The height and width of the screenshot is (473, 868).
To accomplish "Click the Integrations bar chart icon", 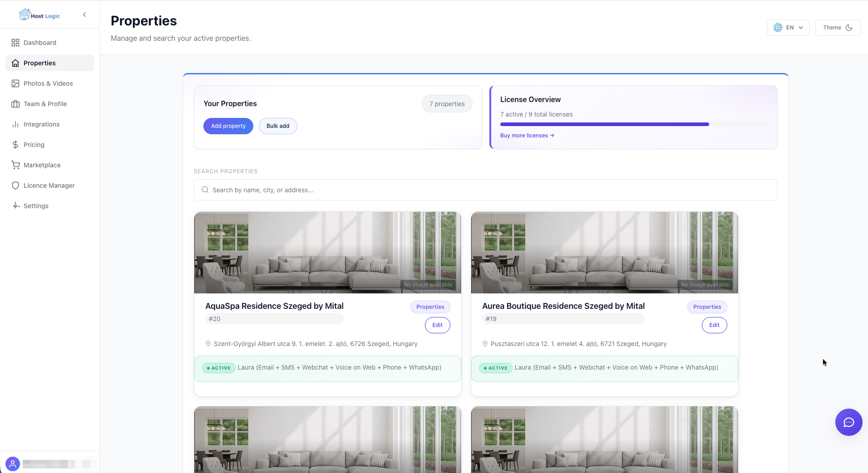I will [15, 124].
